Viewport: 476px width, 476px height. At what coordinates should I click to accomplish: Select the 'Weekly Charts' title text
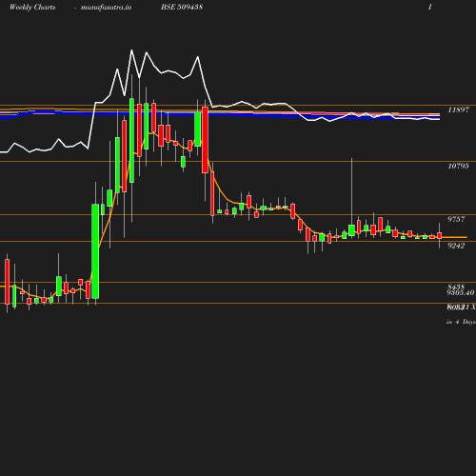(32, 8)
